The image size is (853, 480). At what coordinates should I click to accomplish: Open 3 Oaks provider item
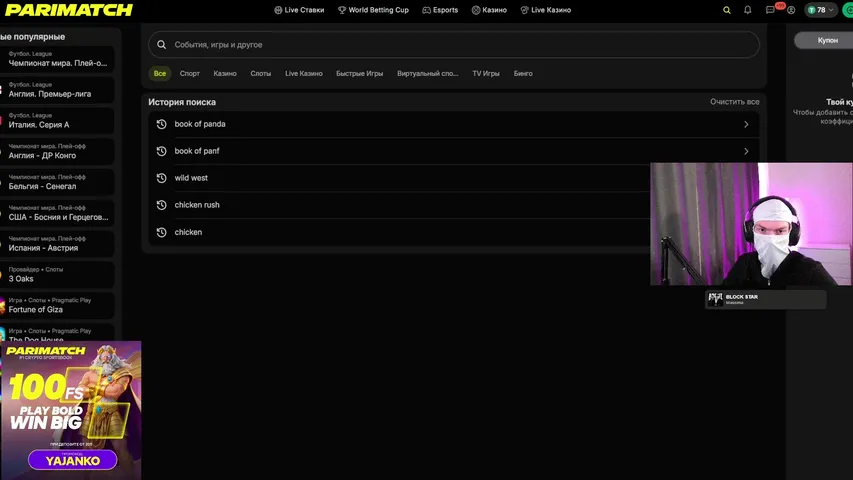pos(57,274)
